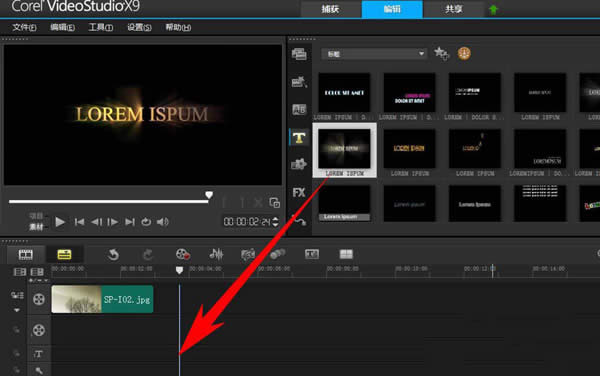Open the FX filter library

coord(299,192)
